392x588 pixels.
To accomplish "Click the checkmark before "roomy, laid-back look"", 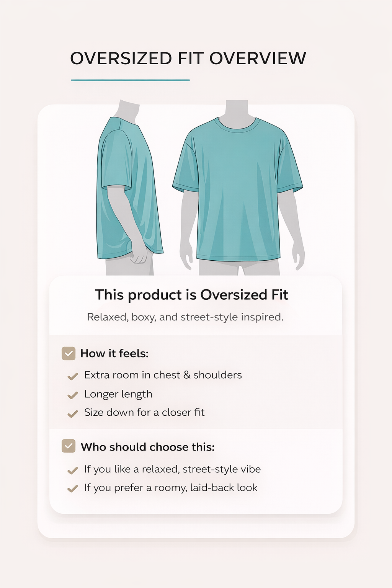I will (72, 489).
